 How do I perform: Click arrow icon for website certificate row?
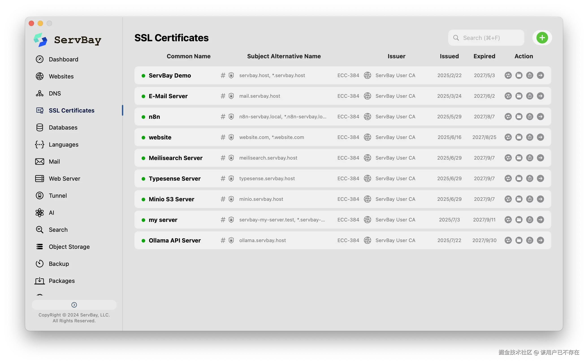[x=540, y=137]
